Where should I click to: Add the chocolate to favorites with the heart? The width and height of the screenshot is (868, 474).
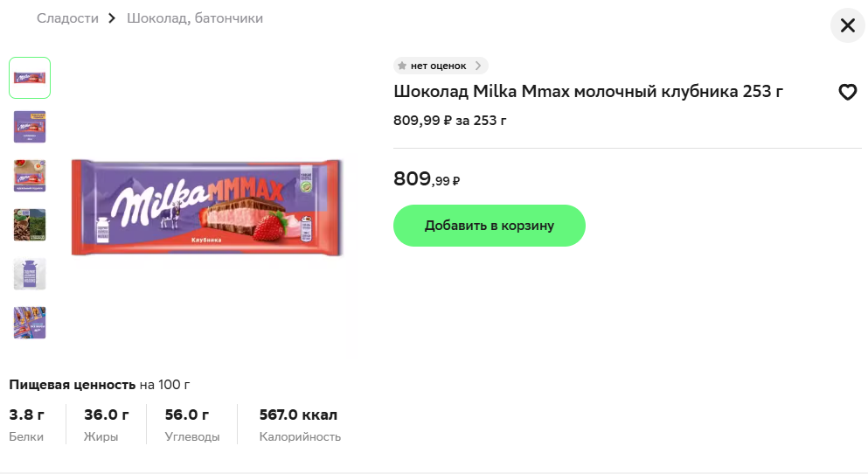847,92
